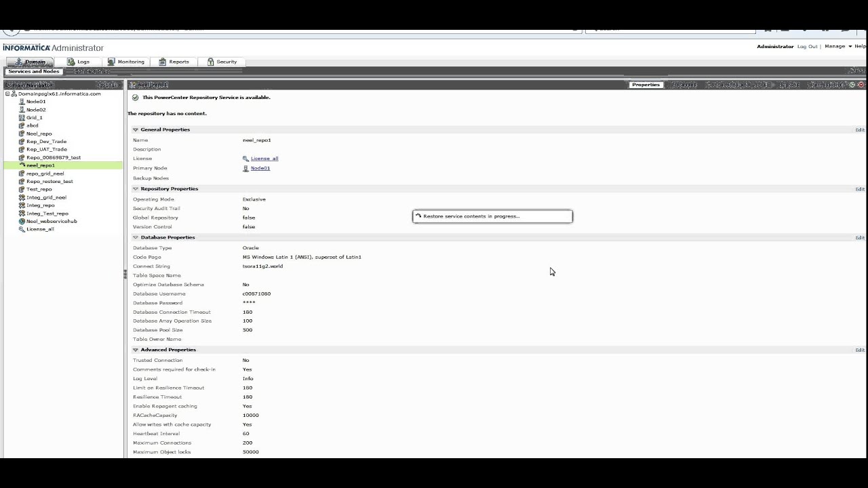The height and width of the screenshot is (488, 868).
Task: Open the Actions menu in Domain Navigator
Action: 108,85
